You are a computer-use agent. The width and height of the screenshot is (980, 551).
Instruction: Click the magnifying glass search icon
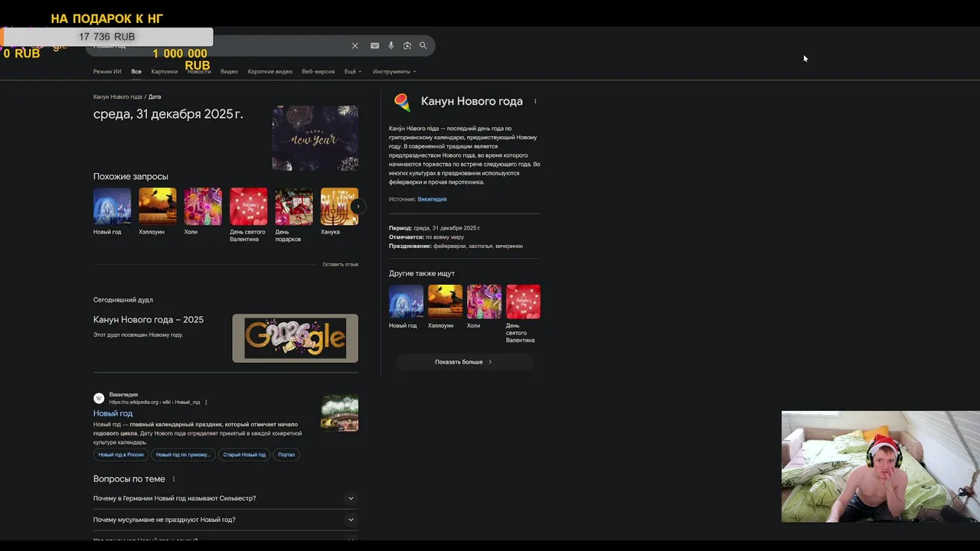(423, 46)
